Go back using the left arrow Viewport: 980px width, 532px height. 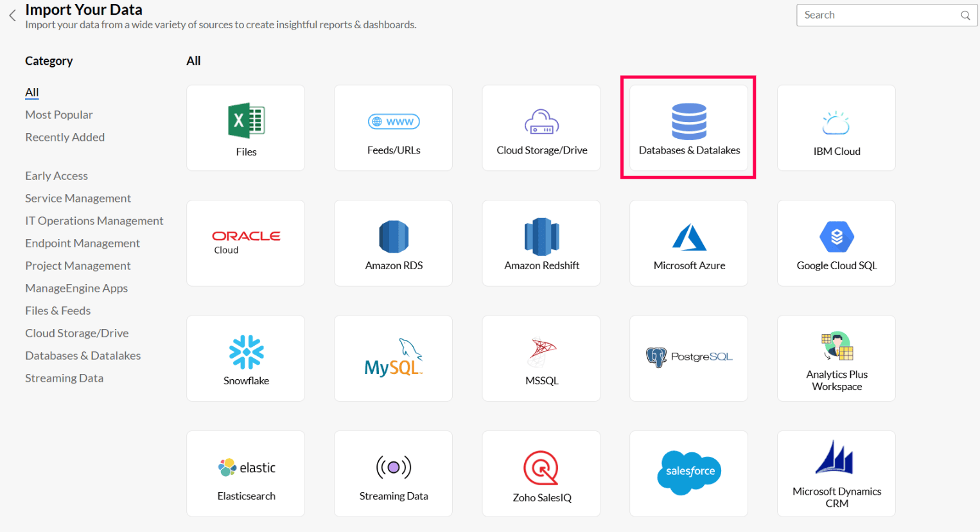[x=12, y=15]
